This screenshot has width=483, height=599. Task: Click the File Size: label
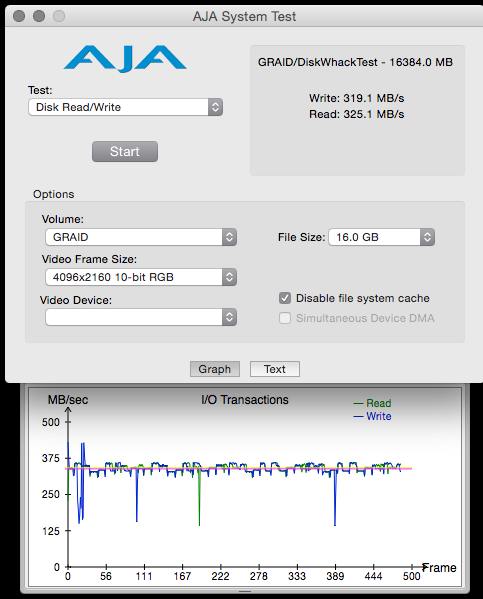click(x=301, y=237)
